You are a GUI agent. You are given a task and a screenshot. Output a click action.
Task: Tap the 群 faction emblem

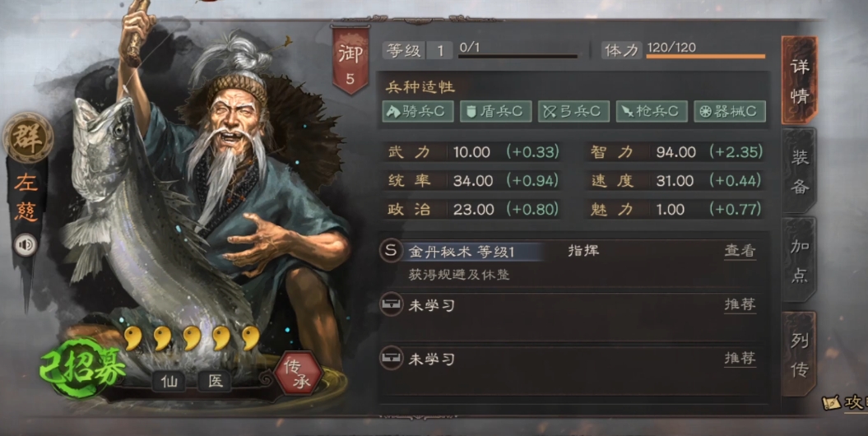point(28,137)
